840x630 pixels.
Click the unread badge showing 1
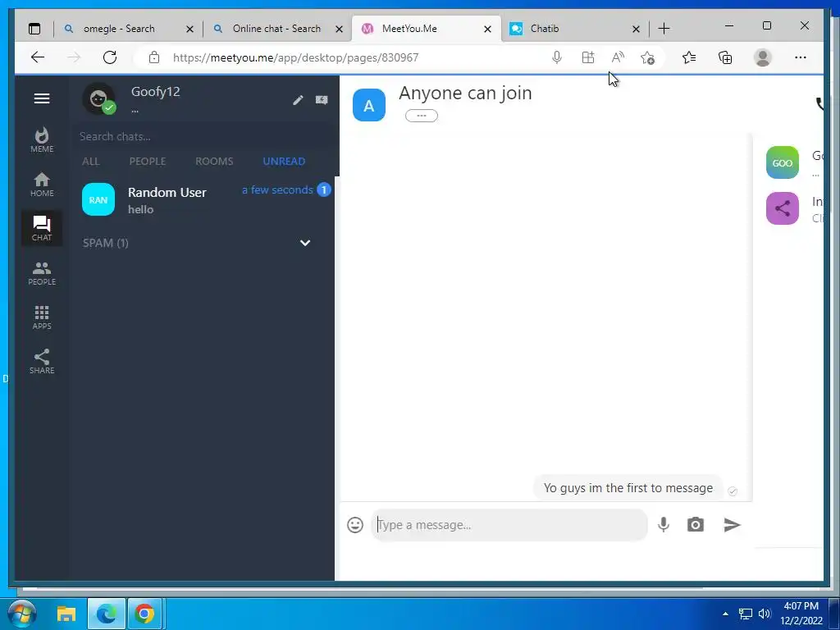(323, 189)
